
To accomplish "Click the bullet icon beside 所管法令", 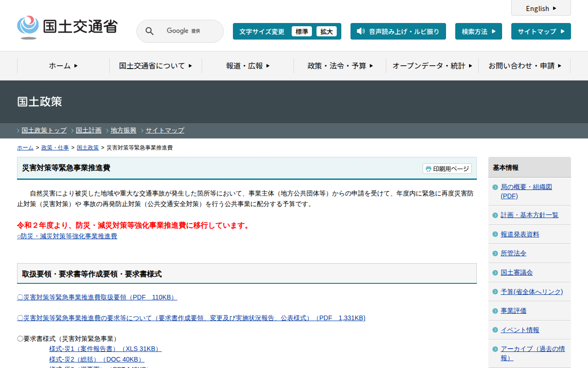I will click(x=495, y=253).
